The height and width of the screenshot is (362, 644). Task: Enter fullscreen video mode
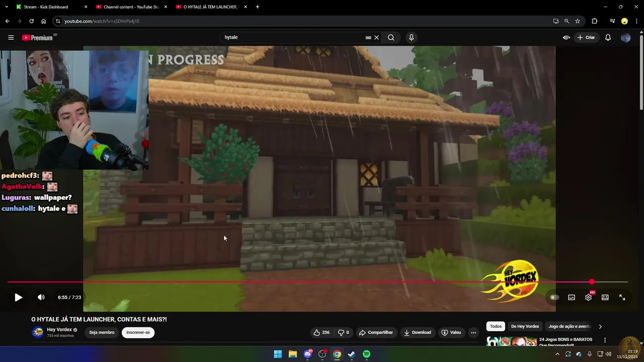(622, 297)
